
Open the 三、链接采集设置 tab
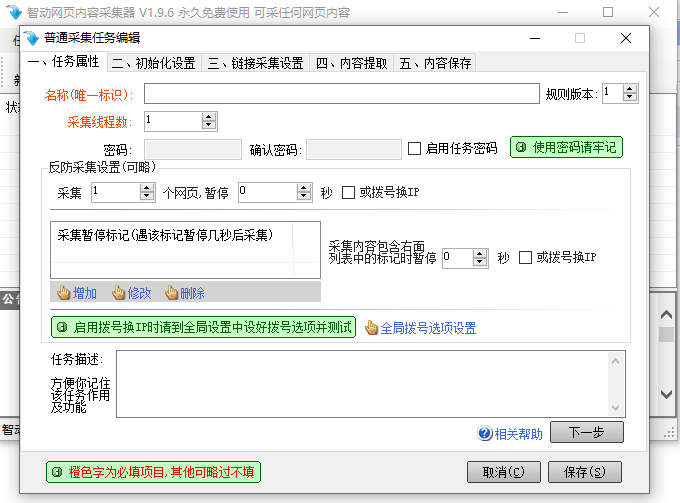pos(256,63)
